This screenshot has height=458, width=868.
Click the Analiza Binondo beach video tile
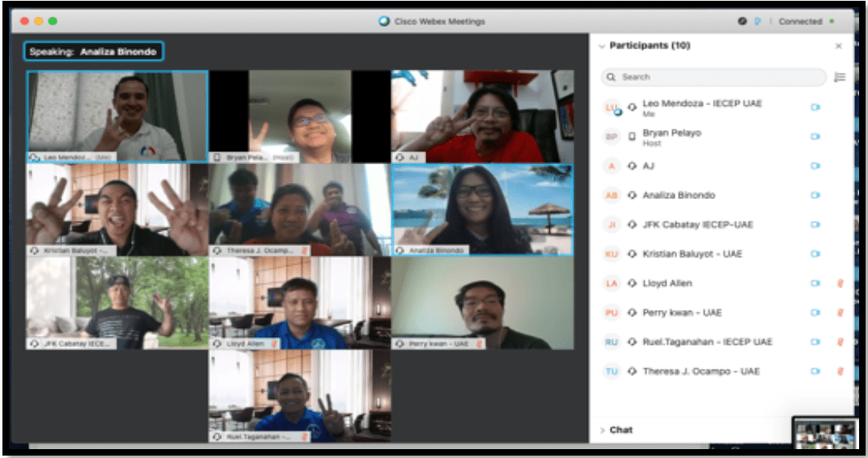[482, 209]
